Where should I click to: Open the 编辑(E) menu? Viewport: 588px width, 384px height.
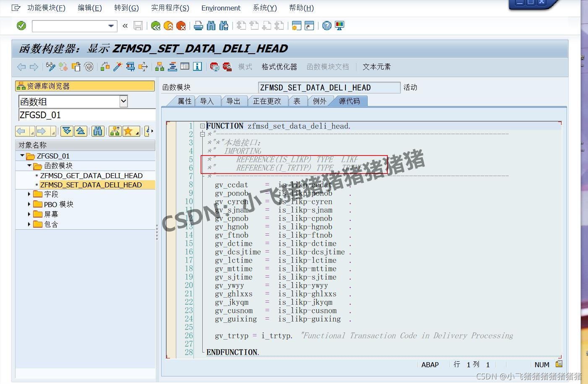[90, 8]
